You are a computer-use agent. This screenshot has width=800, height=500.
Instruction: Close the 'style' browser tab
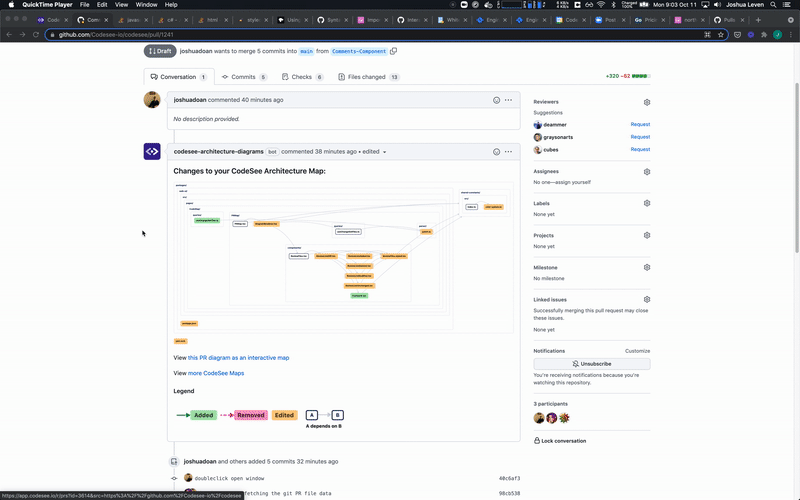pos(266,20)
